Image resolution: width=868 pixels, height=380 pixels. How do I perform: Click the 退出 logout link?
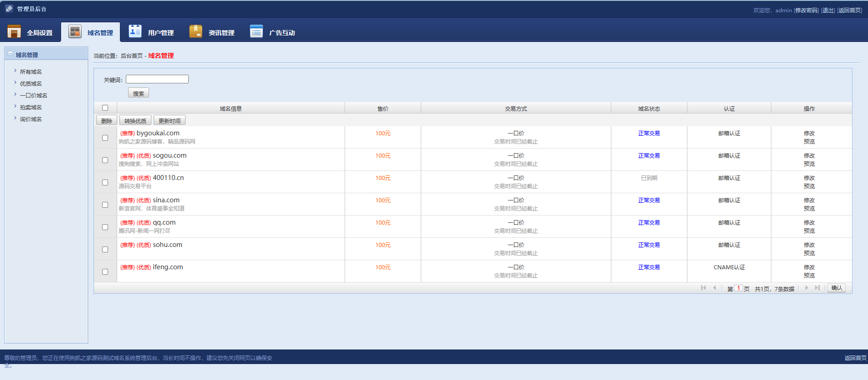pyautogui.click(x=828, y=10)
